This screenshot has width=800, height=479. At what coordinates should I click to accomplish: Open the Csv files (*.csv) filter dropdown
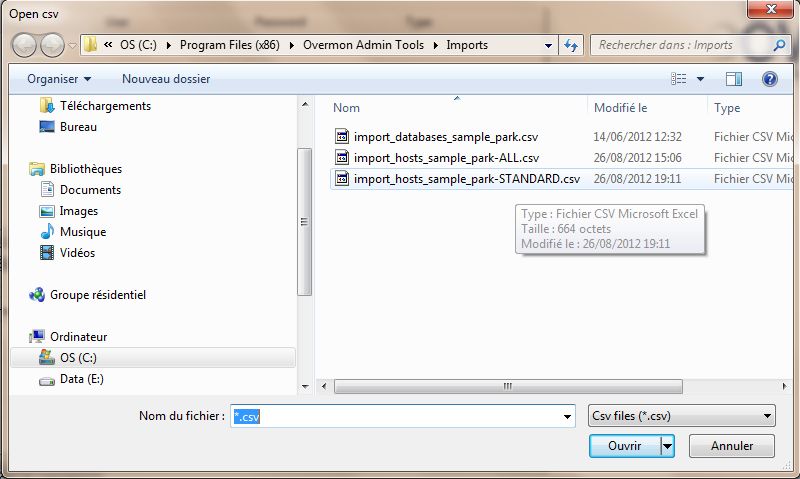(682, 416)
